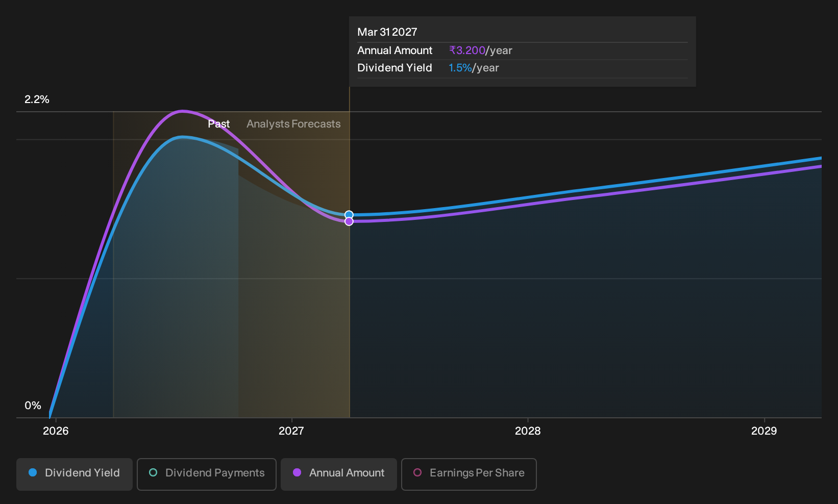Screen dimensions: 838x504
Task: Click the Dividend Yield tooltip row label
Action: [395, 68]
